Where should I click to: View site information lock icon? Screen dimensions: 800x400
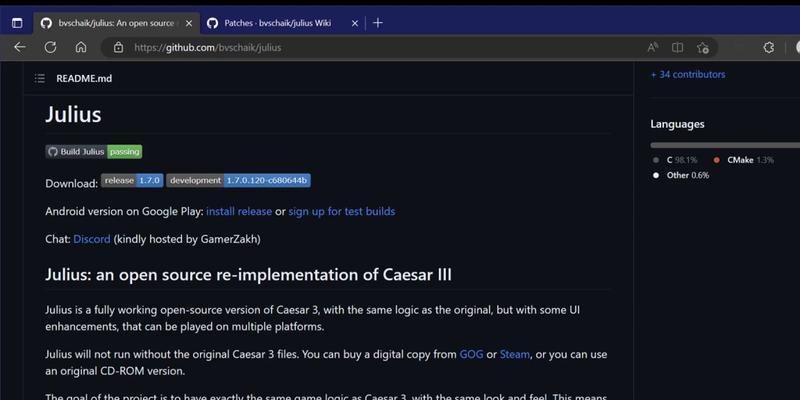pyautogui.click(x=118, y=47)
